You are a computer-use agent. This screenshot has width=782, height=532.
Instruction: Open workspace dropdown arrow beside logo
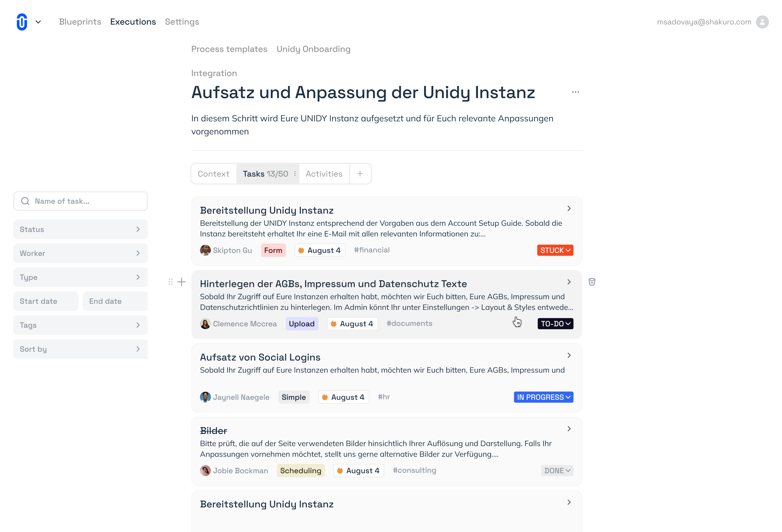[x=38, y=22]
